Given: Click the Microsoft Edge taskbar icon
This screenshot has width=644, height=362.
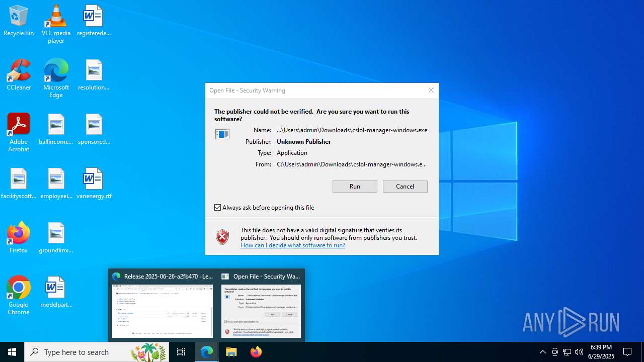Looking at the screenshot, I should pyautogui.click(x=207, y=352).
